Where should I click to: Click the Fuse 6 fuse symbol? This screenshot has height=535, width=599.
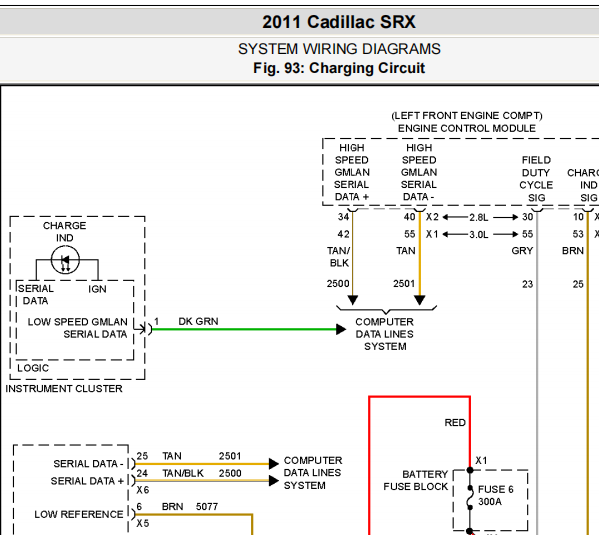click(x=470, y=497)
